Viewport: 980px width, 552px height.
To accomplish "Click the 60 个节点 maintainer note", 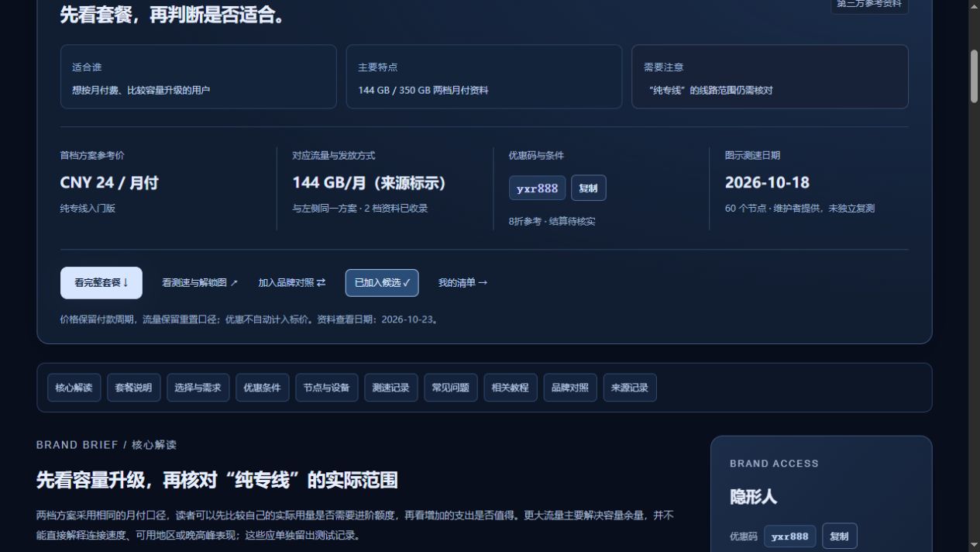I will pyautogui.click(x=799, y=209).
